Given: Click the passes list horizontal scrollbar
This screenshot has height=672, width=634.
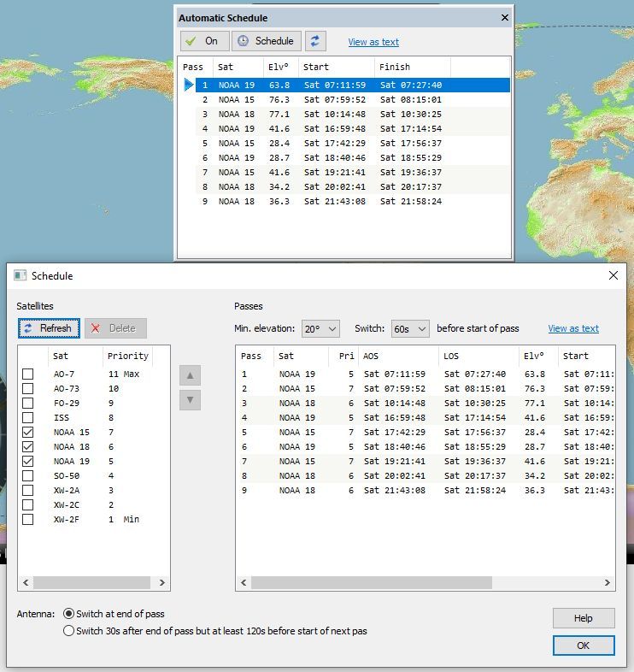Looking at the screenshot, I should point(372,582).
